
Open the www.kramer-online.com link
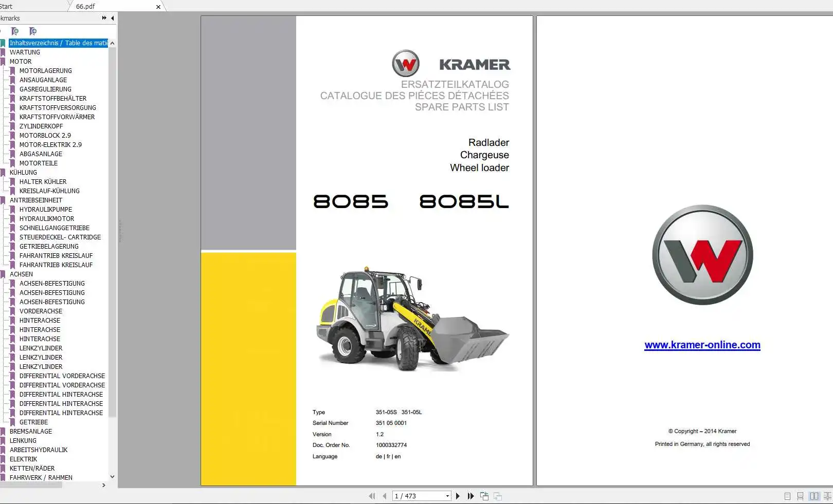click(x=702, y=345)
